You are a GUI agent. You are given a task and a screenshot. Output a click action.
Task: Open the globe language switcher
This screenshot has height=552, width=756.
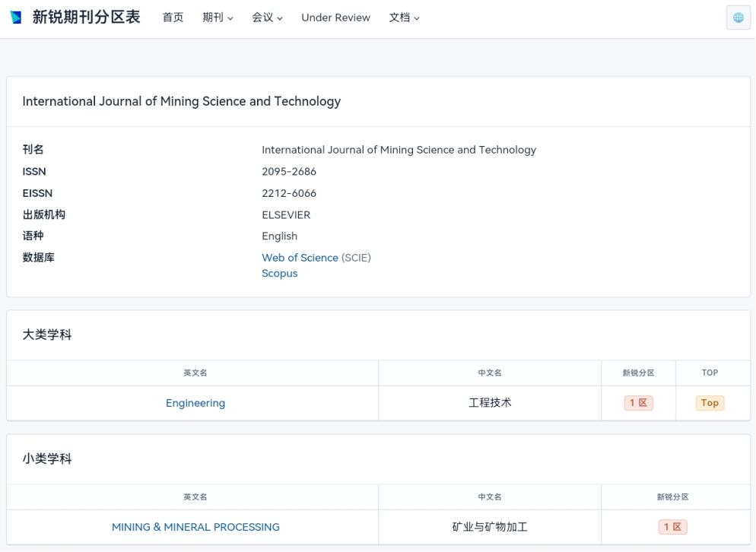click(738, 17)
